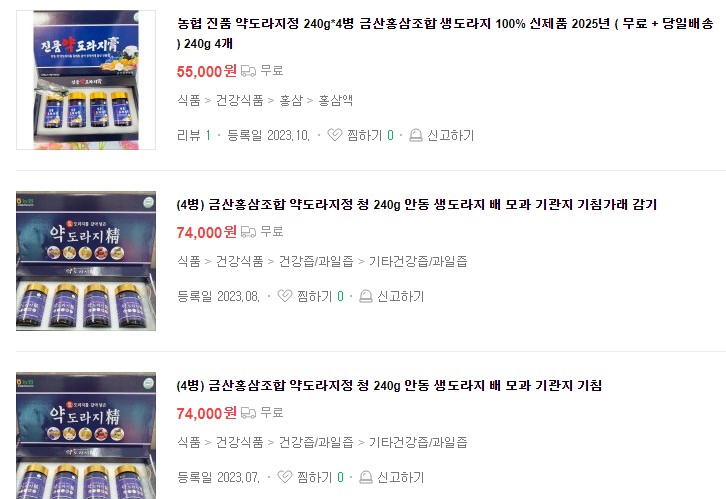Click the report bell icon for the 55,000원 product
The image size is (726, 499).
415,135
